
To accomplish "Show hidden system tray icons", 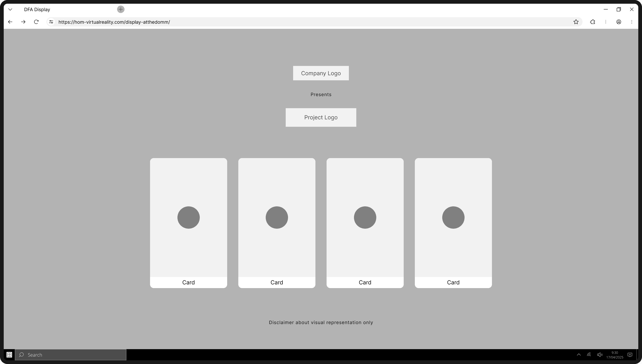I will click(x=579, y=355).
